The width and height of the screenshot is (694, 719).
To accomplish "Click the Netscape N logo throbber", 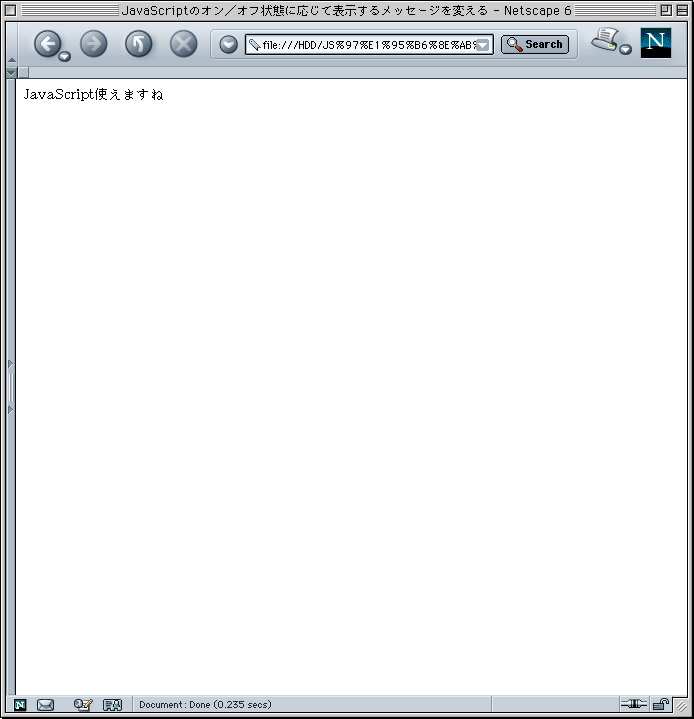I will click(x=655, y=43).
